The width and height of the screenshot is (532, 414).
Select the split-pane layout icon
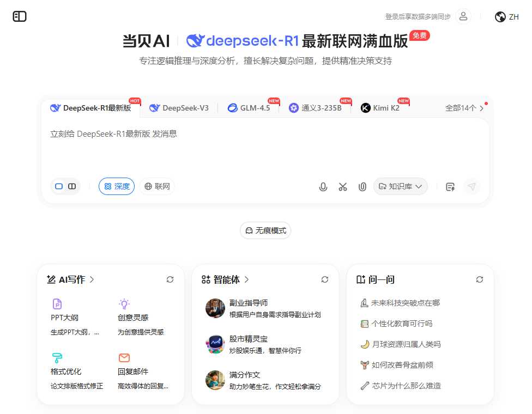[x=72, y=186]
